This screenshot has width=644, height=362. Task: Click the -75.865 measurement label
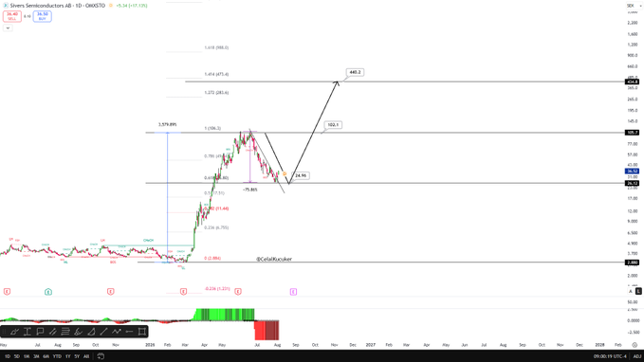[250, 190]
